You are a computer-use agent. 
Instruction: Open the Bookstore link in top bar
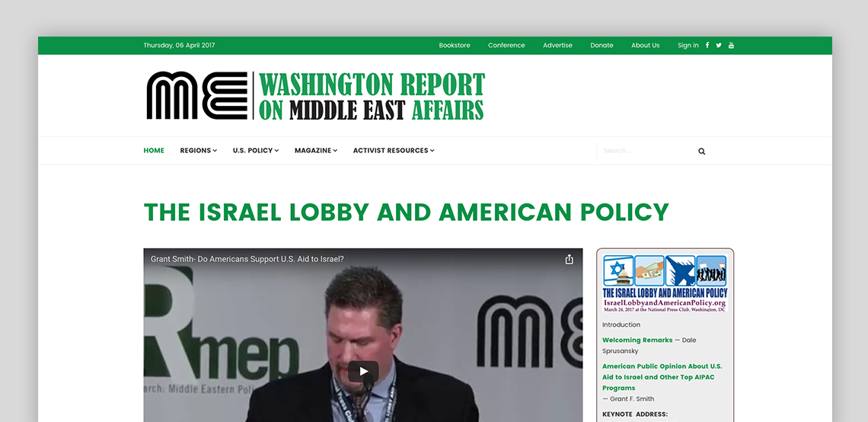[x=455, y=46]
